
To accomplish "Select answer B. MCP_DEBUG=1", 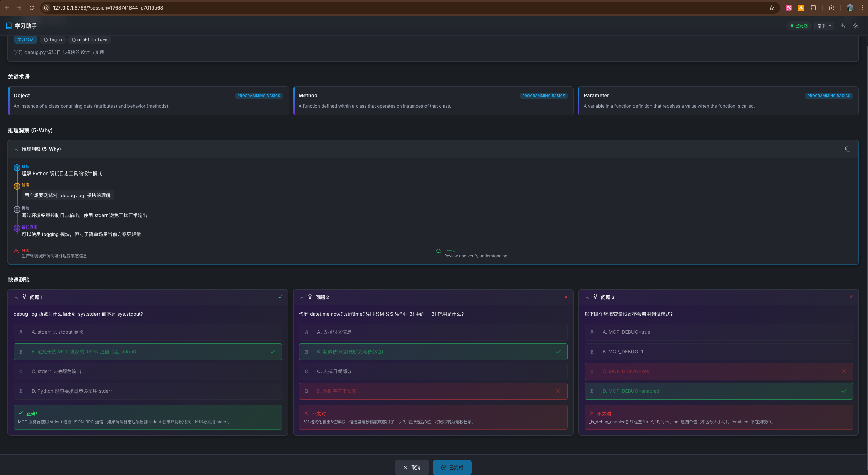I will pos(719,352).
